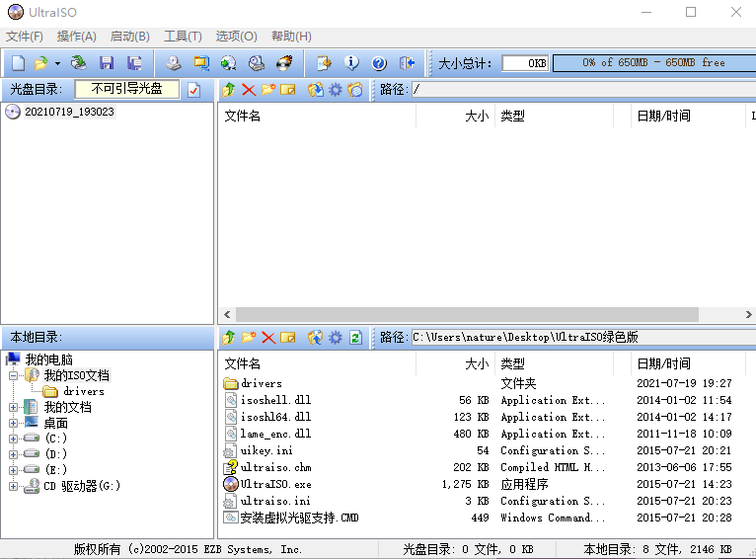The width and height of the screenshot is (756, 559).
Task: Click boot properties icon beside 不可引导光盘
Action: 194,90
